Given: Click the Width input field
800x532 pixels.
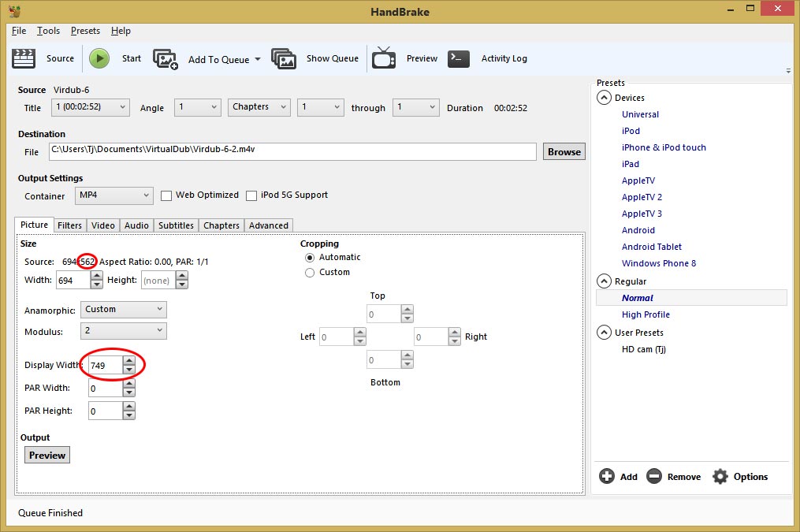Looking at the screenshot, I should point(73,280).
